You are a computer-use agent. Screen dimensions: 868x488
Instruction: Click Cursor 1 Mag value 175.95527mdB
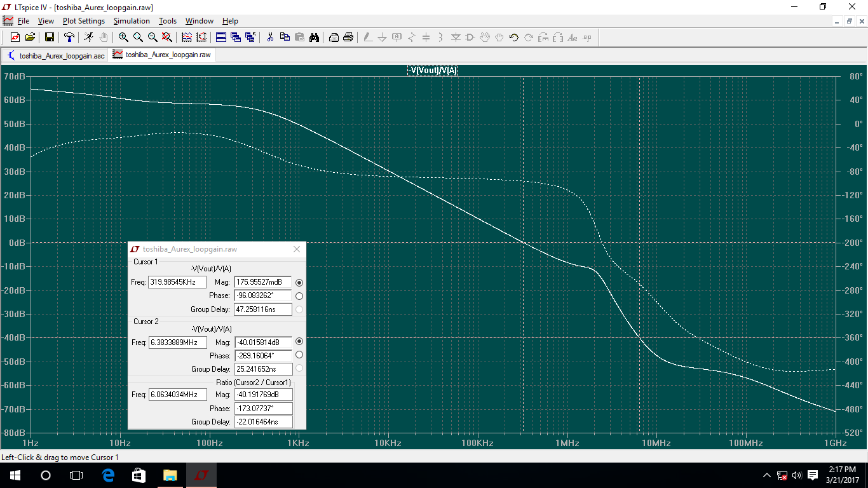click(x=263, y=282)
